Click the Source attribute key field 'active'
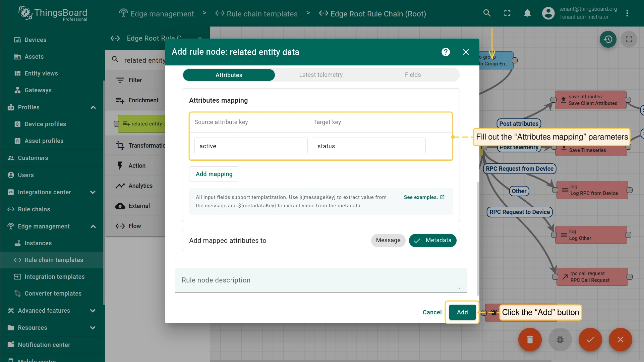This screenshot has width=644, height=362. pyautogui.click(x=251, y=146)
